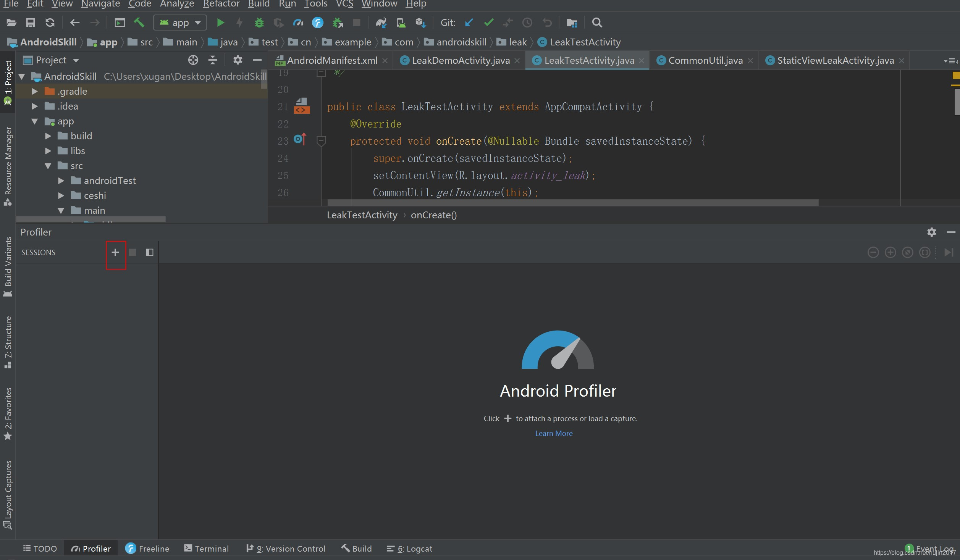This screenshot has height=560, width=960.
Task: Start a new profiling session with plus
Action: point(115,252)
